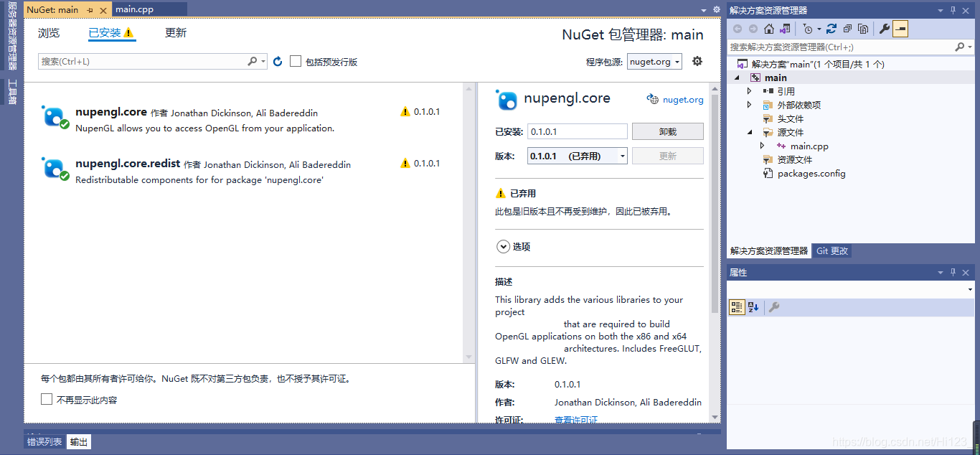Open the document tab list dropdown arrow
Image resolution: width=980 pixels, height=455 pixels.
[x=705, y=10]
